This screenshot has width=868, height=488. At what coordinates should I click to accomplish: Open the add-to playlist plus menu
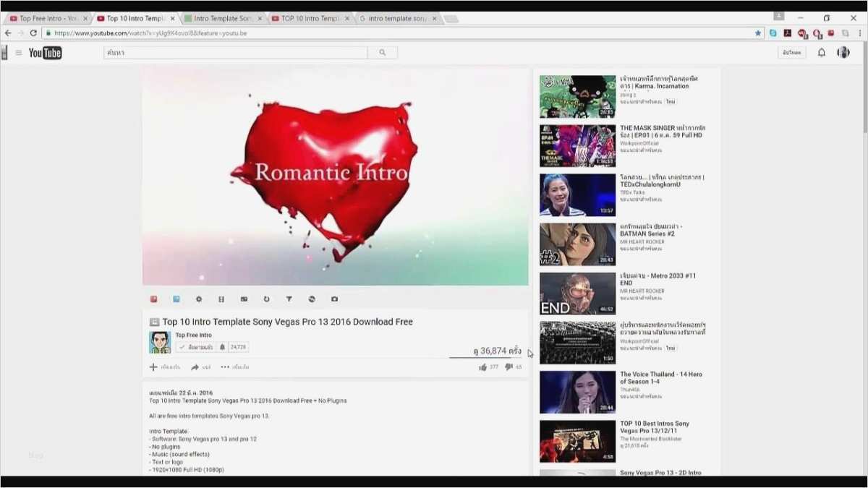[x=153, y=367]
